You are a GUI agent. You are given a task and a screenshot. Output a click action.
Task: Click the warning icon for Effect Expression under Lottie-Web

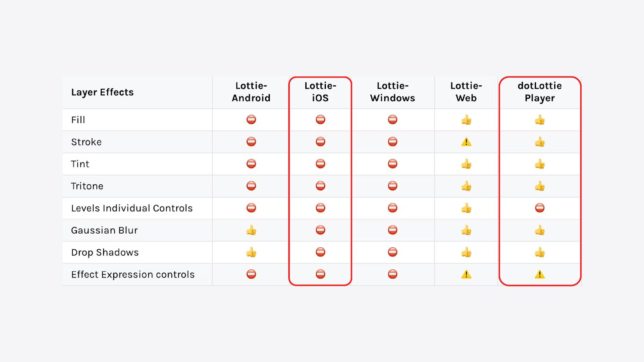(466, 275)
